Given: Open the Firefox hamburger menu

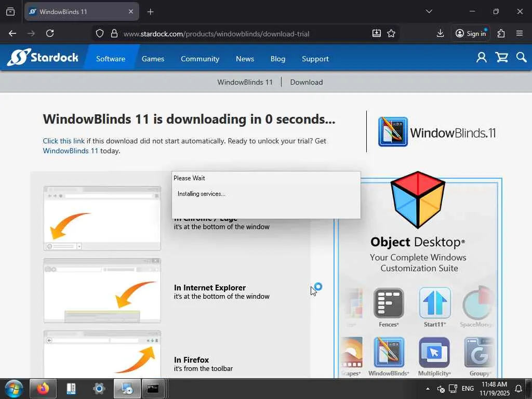Looking at the screenshot, I should pos(519,33).
